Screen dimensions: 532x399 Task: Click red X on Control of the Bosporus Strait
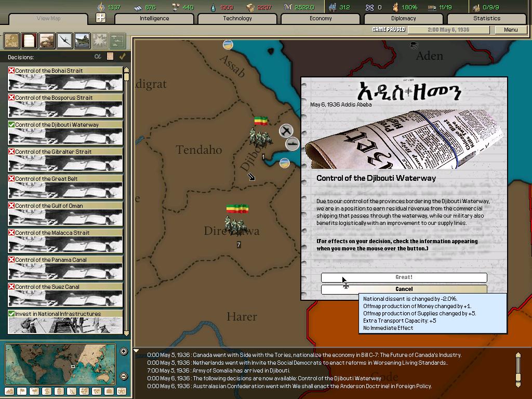[x=11, y=98]
